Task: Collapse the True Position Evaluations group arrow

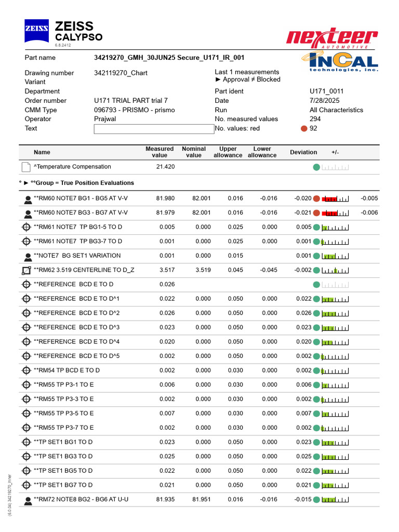Action: [26, 183]
